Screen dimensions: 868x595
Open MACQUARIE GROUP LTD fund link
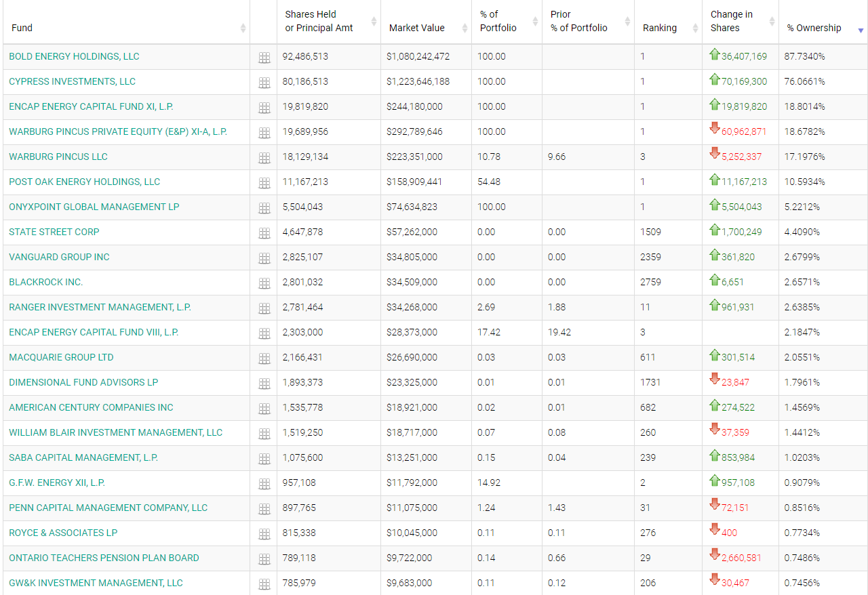pos(61,357)
